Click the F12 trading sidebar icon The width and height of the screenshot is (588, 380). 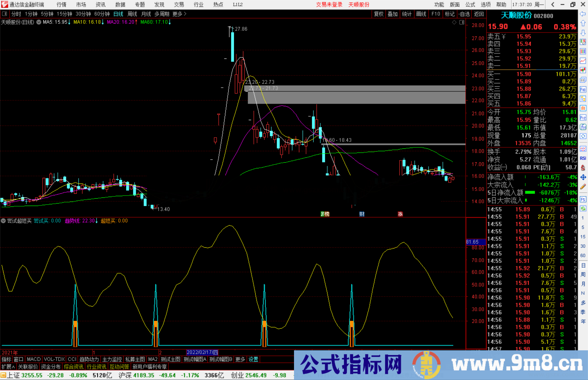[x=583, y=118]
